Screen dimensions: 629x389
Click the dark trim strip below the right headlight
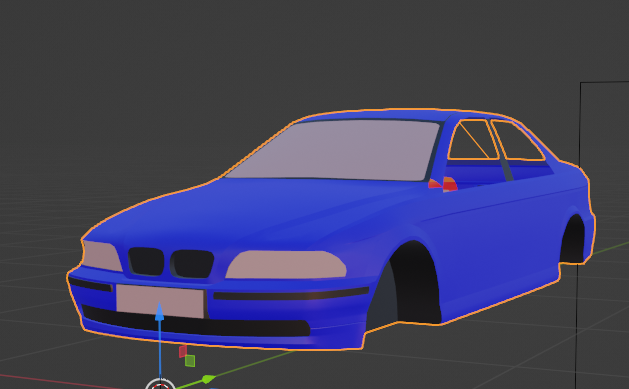[291, 294]
